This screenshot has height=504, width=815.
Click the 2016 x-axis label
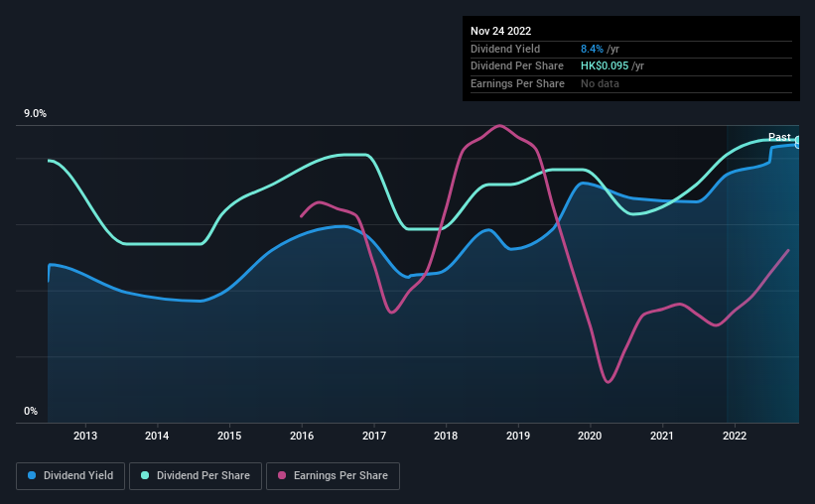[302, 436]
